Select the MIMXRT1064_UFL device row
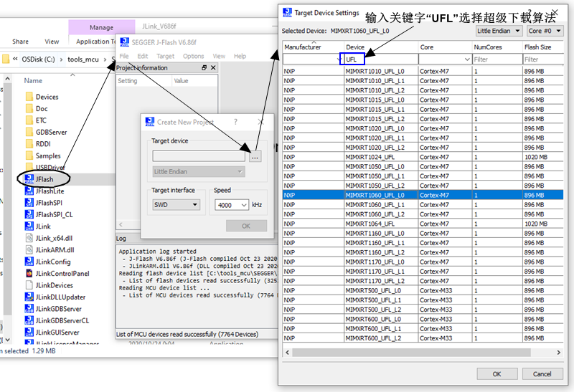The height and width of the screenshot is (392, 574). point(423,224)
